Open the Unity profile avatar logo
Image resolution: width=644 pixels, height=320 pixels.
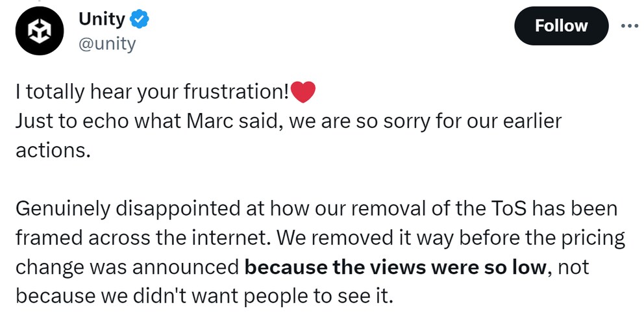(40, 31)
